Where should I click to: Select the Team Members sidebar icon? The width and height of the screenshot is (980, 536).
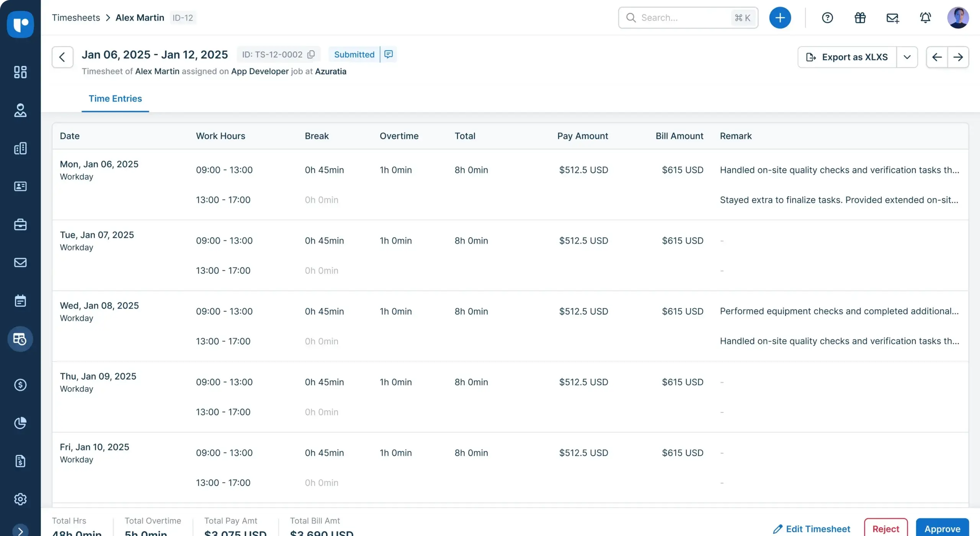(x=20, y=111)
